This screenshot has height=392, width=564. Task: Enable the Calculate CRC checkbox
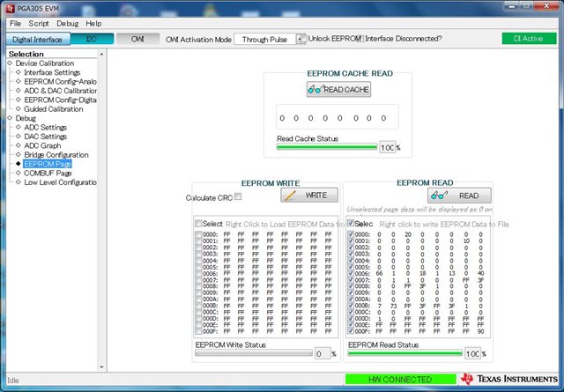click(238, 196)
